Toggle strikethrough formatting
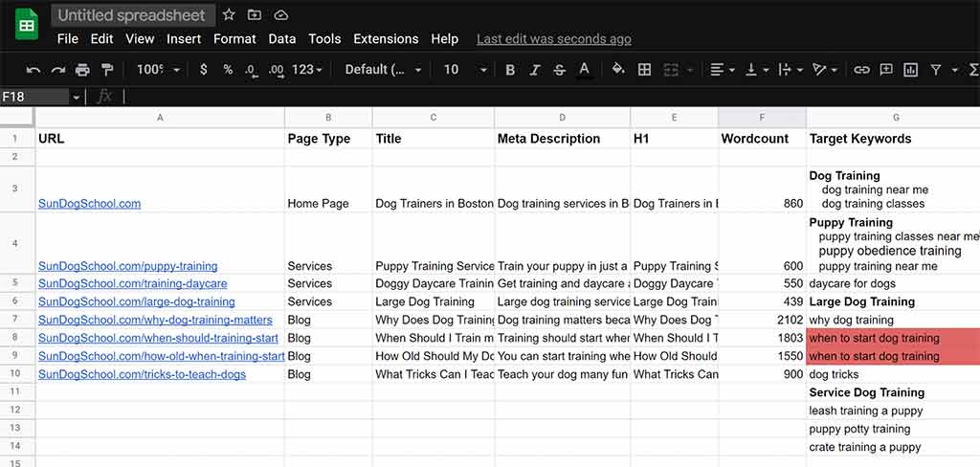 point(560,70)
